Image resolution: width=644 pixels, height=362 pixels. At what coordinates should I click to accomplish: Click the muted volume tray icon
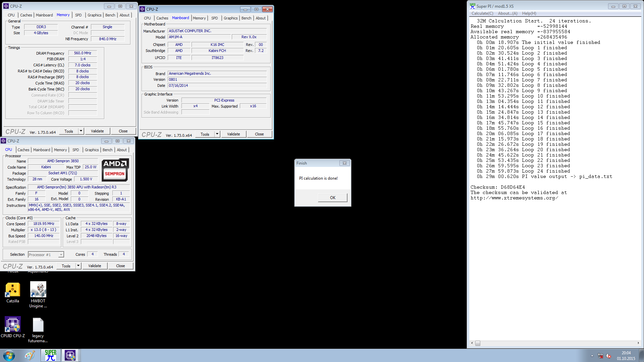(608, 356)
